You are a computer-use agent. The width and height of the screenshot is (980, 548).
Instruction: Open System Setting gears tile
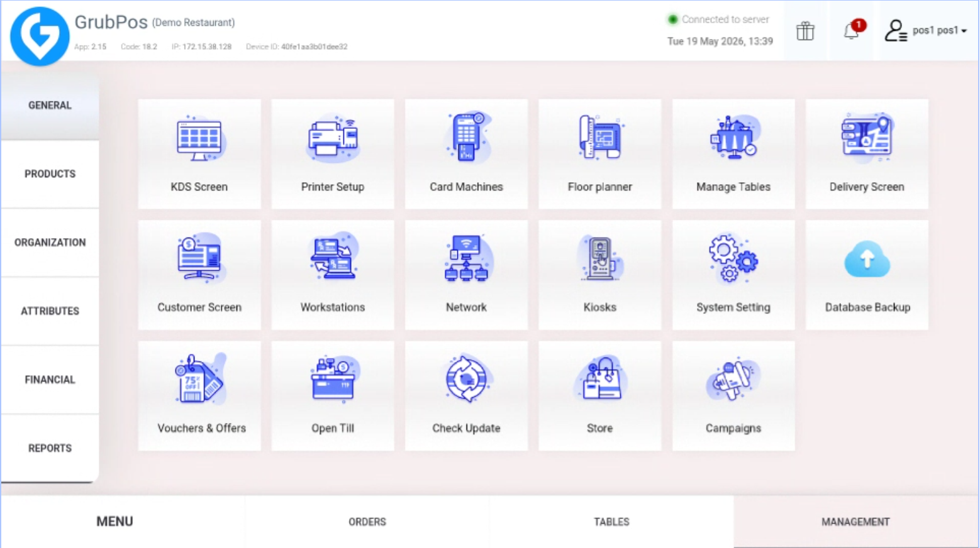click(733, 275)
